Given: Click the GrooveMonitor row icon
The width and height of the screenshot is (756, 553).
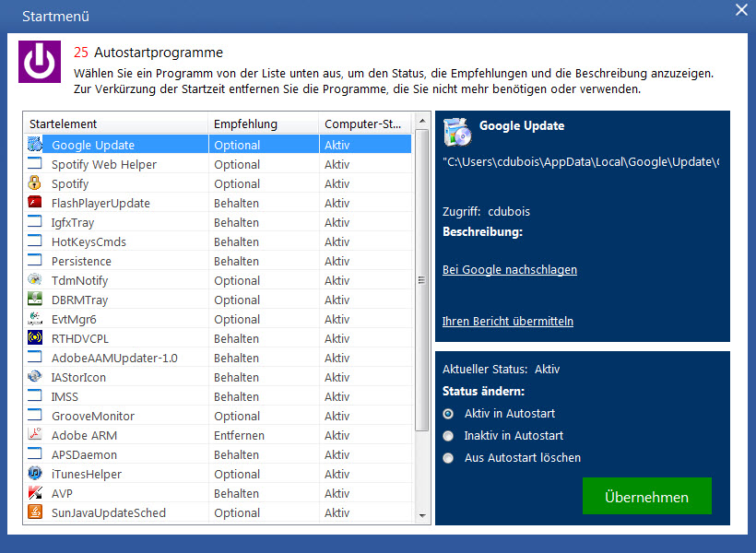Looking at the screenshot, I should tap(35, 415).
